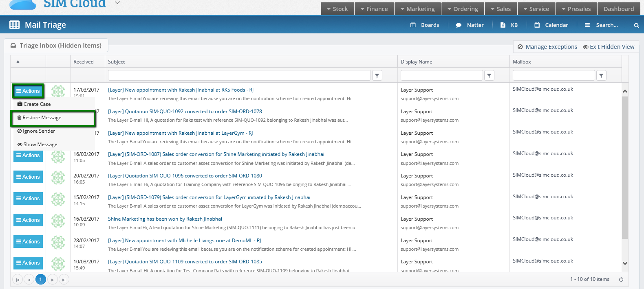Image resolution: width=644 pixels, height=289 pixels.
Task: Go to the first page of results
Action: click(x=18, y=280)
